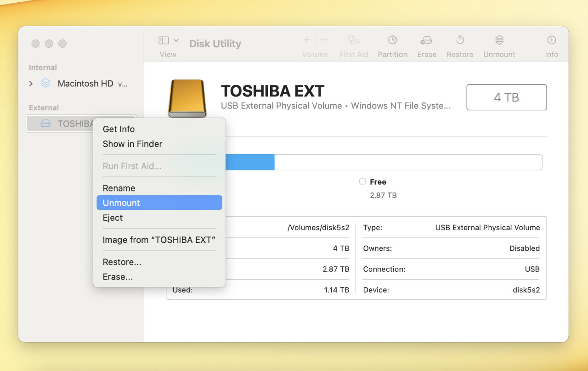Viewport: 588px width, 371px height.
Task: Click the sidebar View icon in toolbar
Action: (x=164, y=40)
